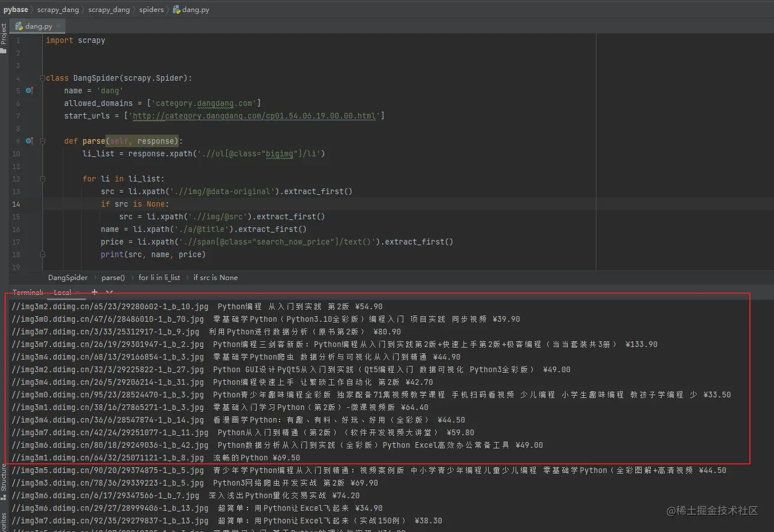This screenshot has width=774, height=532.
Task: Click the 'for li in li_list' bottom breadcrumb
Action: (159, 278)
